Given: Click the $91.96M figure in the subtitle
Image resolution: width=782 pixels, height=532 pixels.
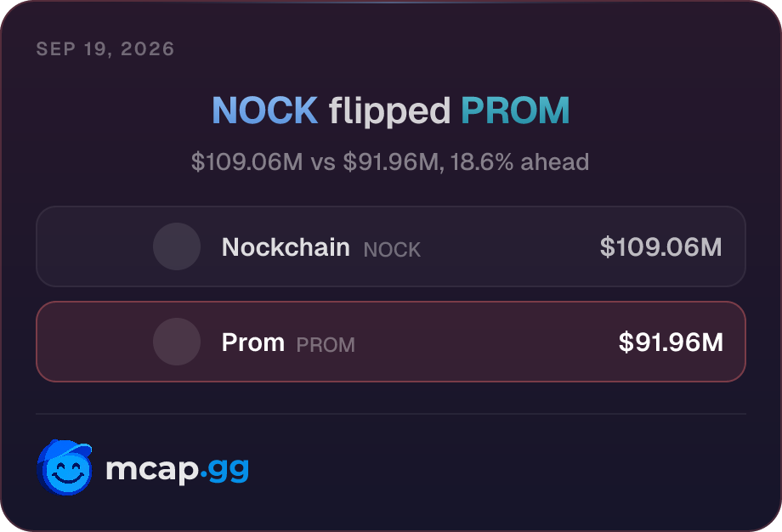Looking at the screenshot, I should (x=392, y=162).
